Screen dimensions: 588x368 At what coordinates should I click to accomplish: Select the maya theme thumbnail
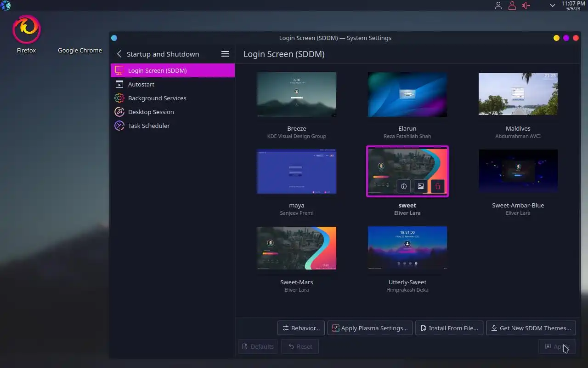click(297, 171)
